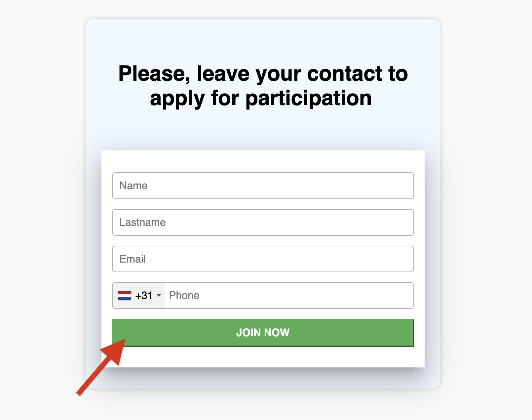The image size is (532, 420).
Task: Select the Email text box
Action: (263, 259)
